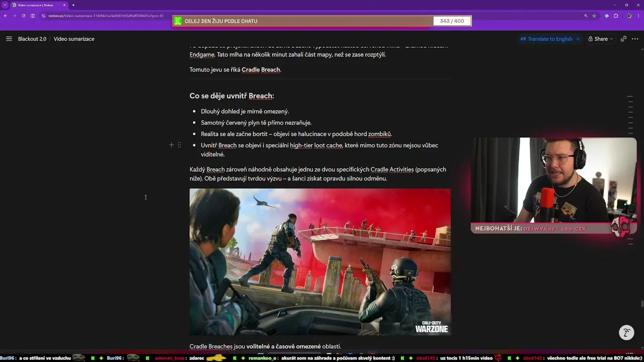Click the green K logo in overlay banner

click(178, 21)
